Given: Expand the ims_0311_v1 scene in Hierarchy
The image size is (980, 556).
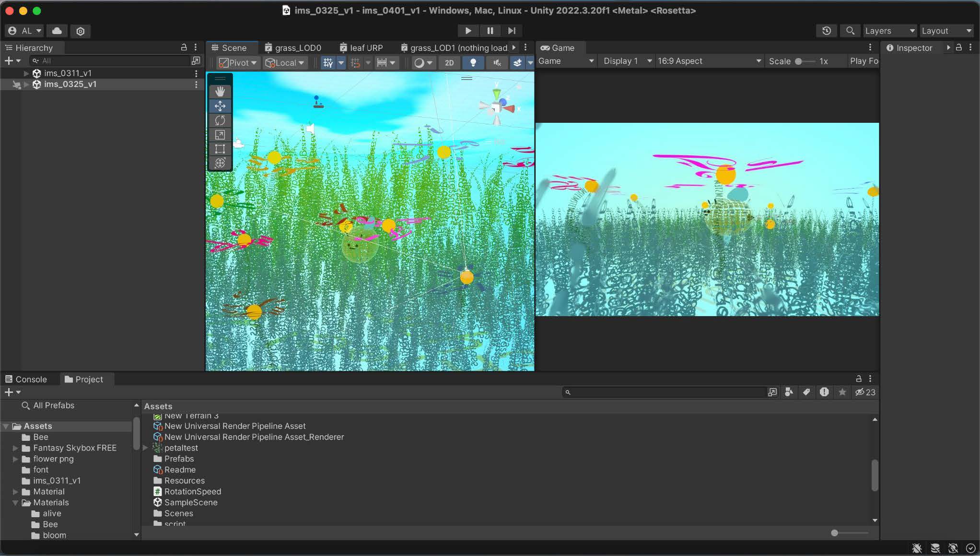Looking at the screenshot, I should click(x=26, y=73).
